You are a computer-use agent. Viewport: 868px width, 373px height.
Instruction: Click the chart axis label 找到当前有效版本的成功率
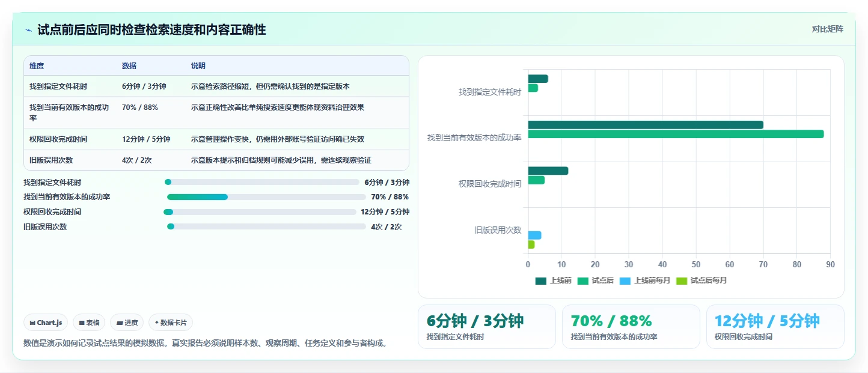(x=474, y=138)
